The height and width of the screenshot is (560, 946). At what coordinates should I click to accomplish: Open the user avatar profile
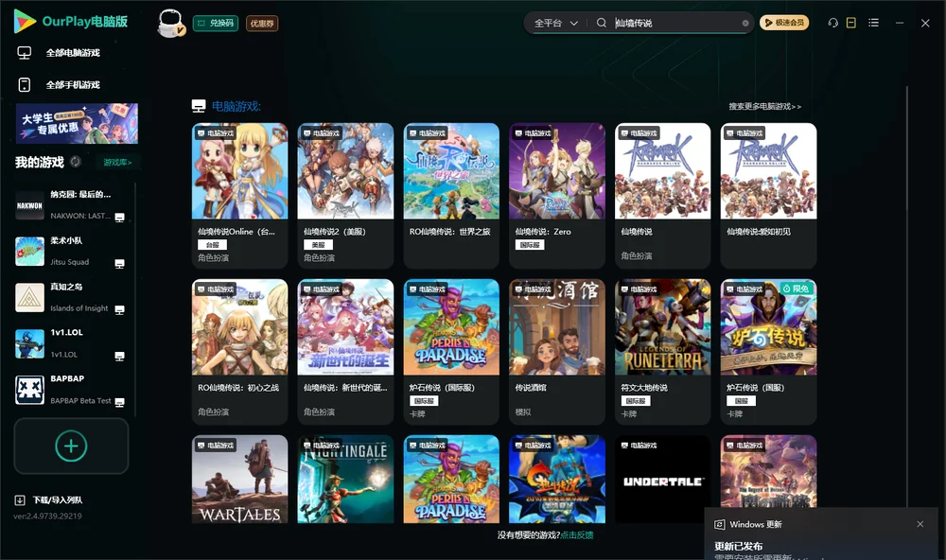coord(170,23)
